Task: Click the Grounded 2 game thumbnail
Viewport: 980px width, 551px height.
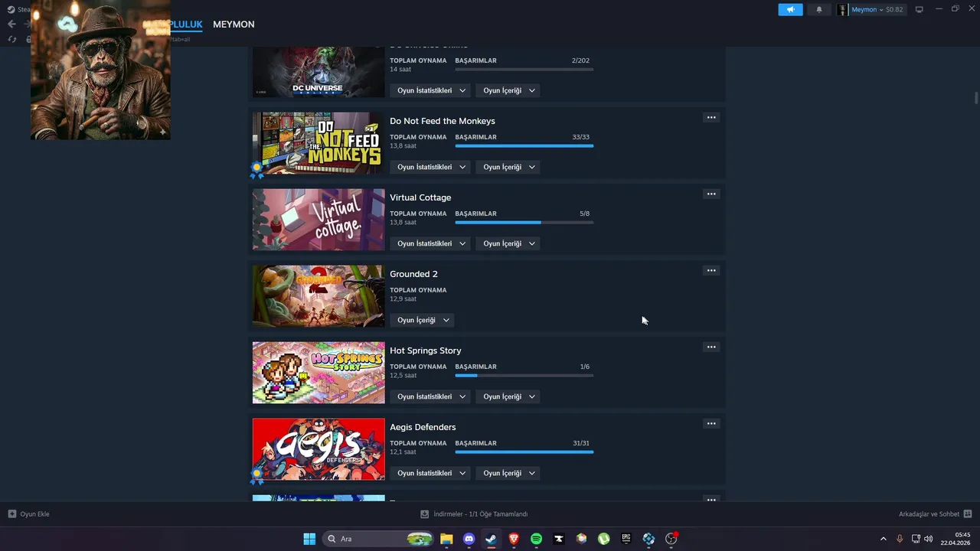Action: click(318, 296)
